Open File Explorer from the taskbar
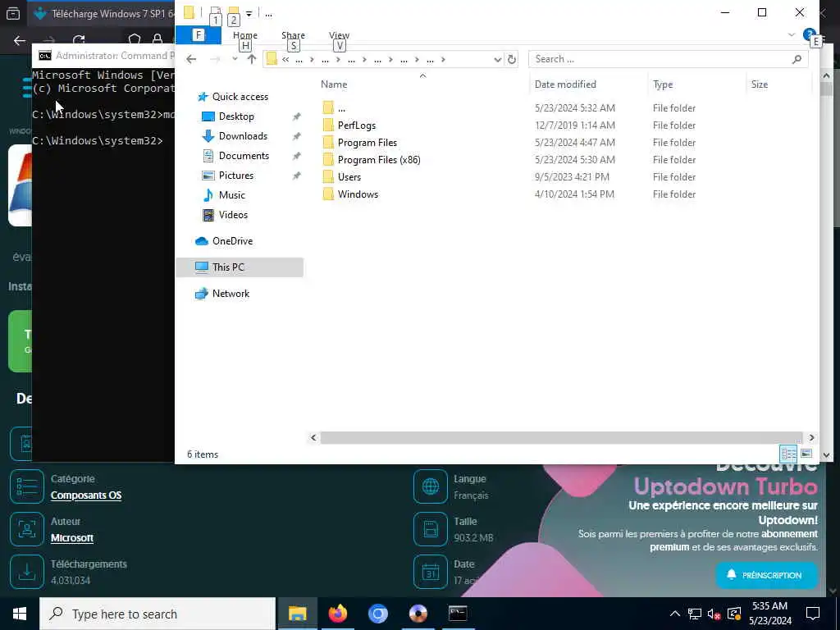This screenshot has height=630, width=840. pyautogui.click(x=297, y=614)
